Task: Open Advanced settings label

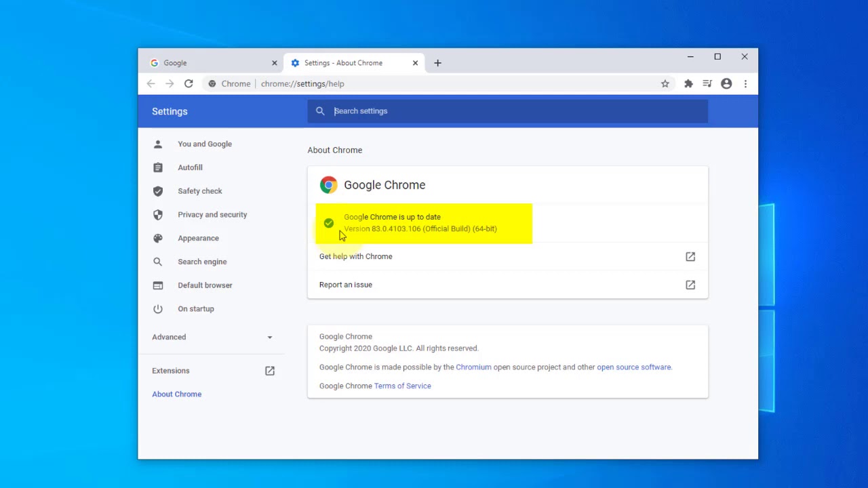Action: point(169,337)
